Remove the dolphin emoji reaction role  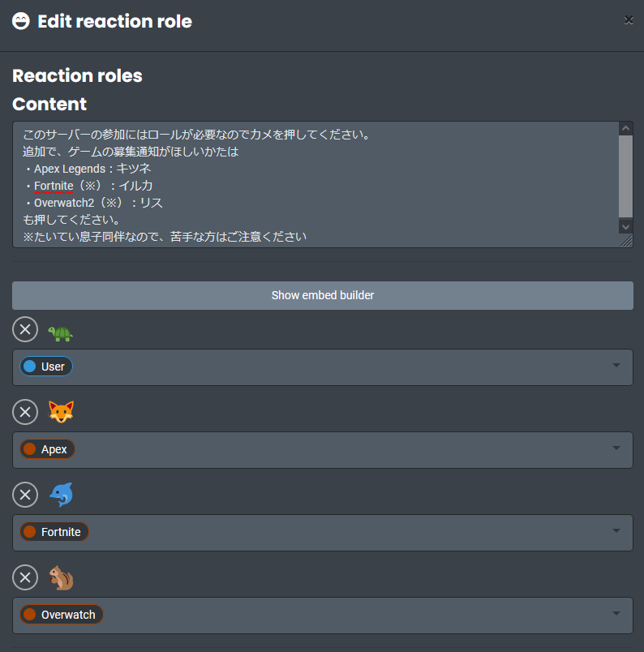point(25,495)
